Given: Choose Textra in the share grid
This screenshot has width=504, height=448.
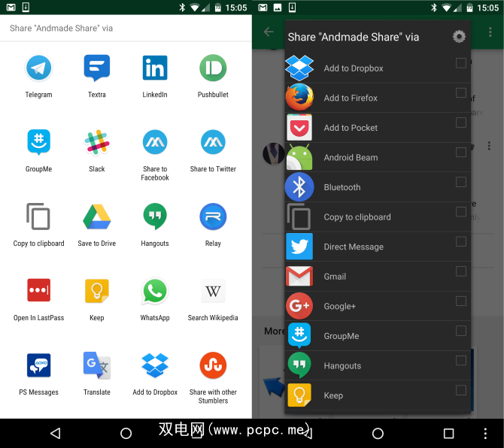Looking at the screenshot, I should point(97,68).
